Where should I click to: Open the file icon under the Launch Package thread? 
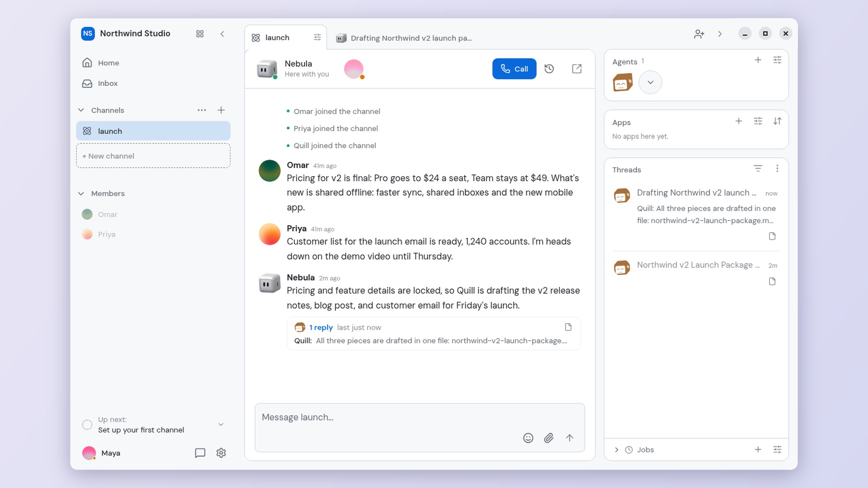(772, 282)
